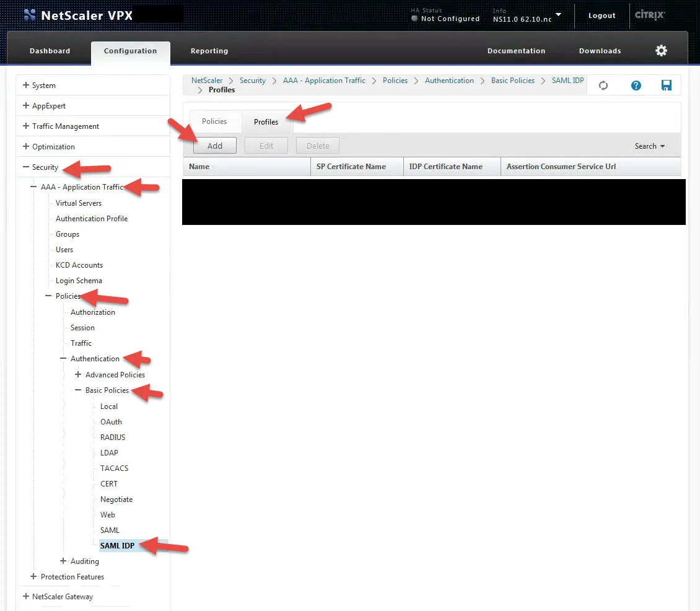The image size is (700, 611).
Task: Select OAuth basic policy
Action: [x=111, y=421]
